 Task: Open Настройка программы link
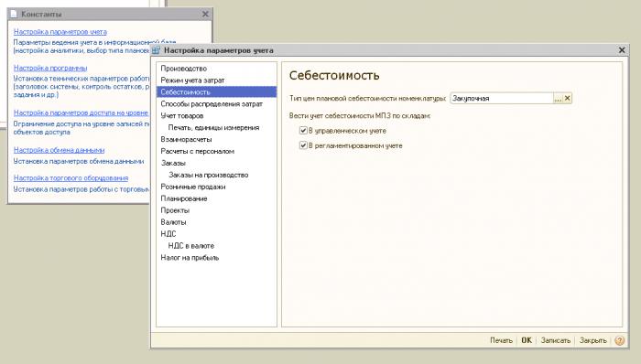point(50,68)
